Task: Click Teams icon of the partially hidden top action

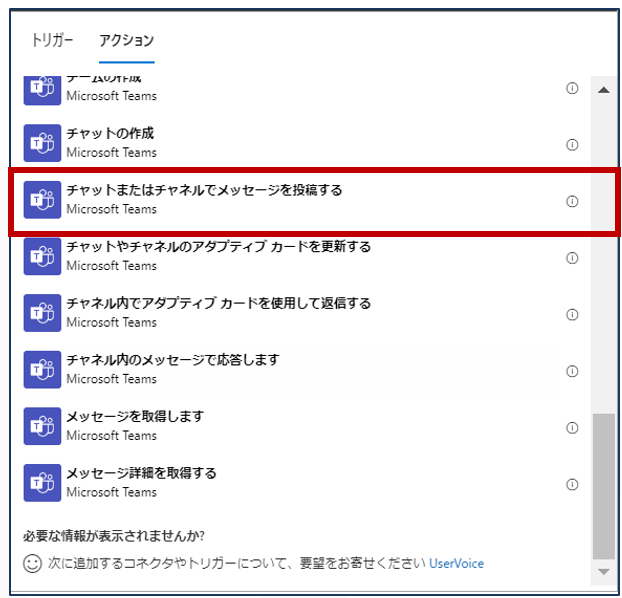Action: pyautogui.click(x=42, y=90)
